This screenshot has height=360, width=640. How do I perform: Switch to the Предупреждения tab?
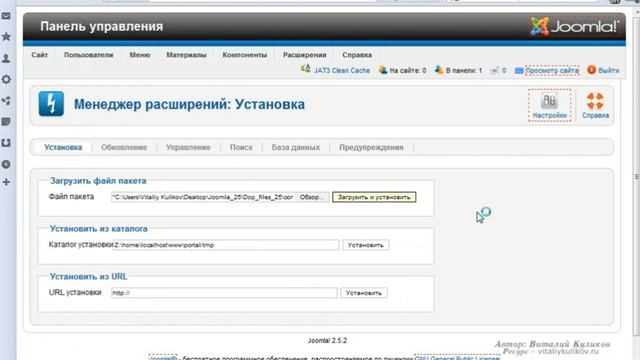point(371,147)
